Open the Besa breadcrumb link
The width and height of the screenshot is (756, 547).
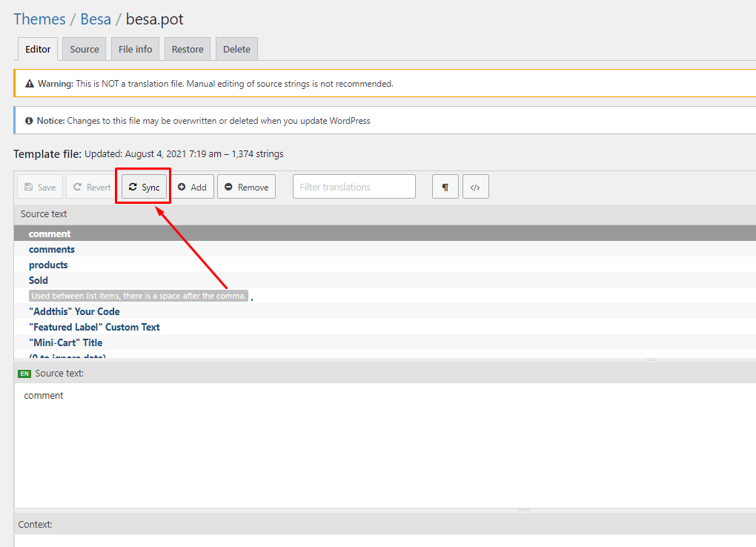(x=96, y=19)
